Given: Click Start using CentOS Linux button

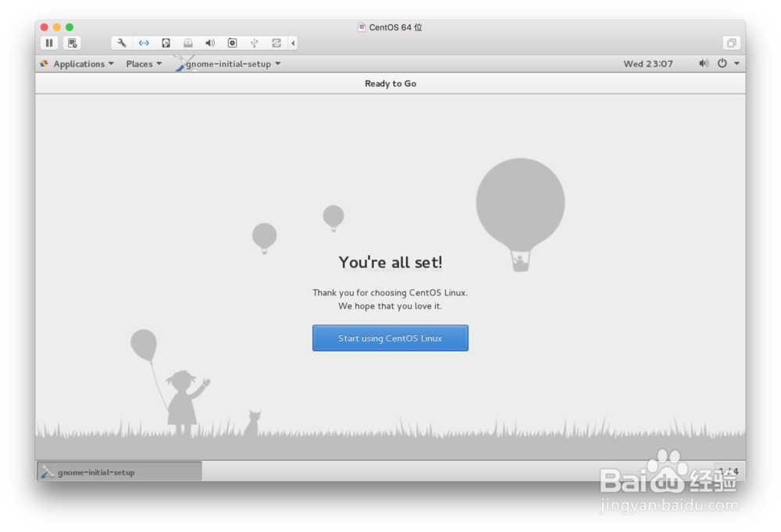Looking at the screenshot, I should pyautogui.click(x=390, y=338).
